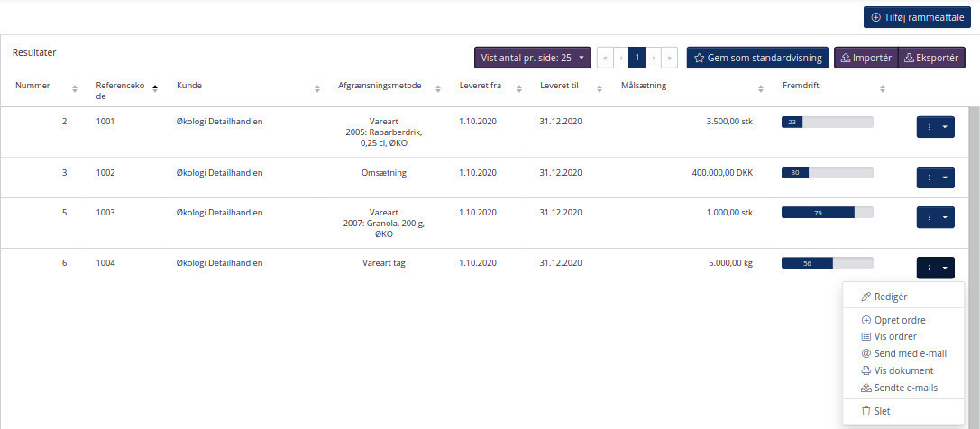Expand the actions menu for row 1003
The width and height of the screenshot is (980, 429).
935,217
